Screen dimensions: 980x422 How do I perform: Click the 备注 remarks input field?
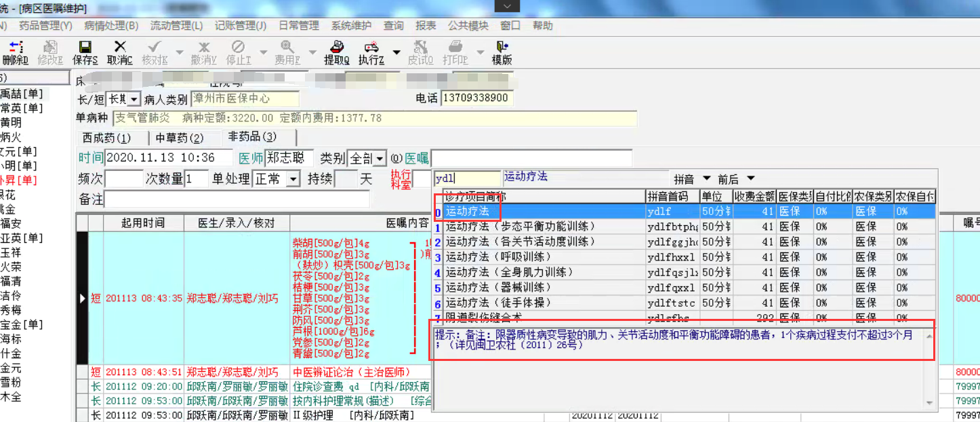237,199
